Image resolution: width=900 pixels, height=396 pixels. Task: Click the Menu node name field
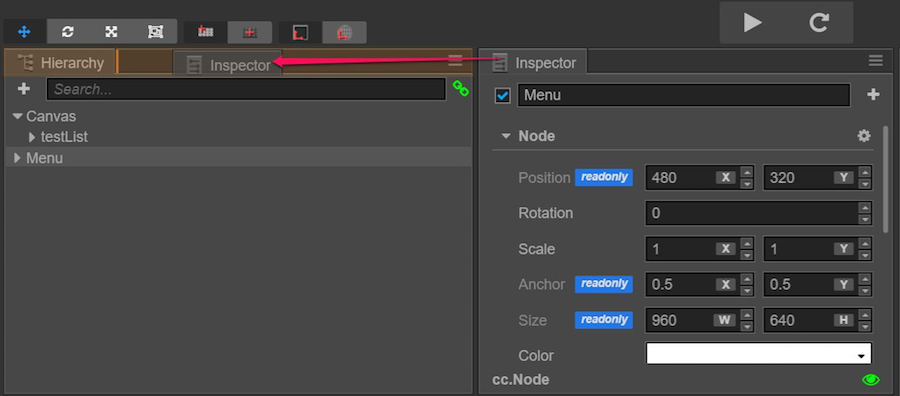[684, 95]
